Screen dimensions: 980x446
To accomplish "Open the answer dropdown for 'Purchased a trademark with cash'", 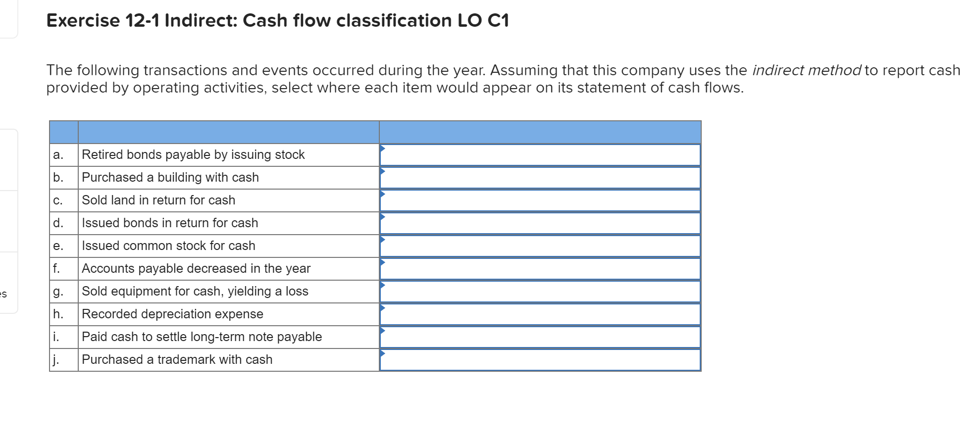I will [x=540, y=360].
